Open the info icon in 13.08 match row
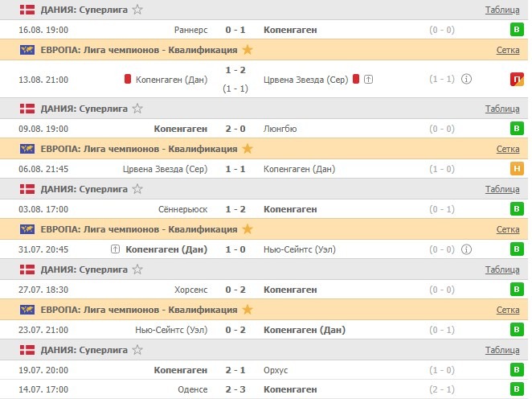 click(x=467, y=80)
